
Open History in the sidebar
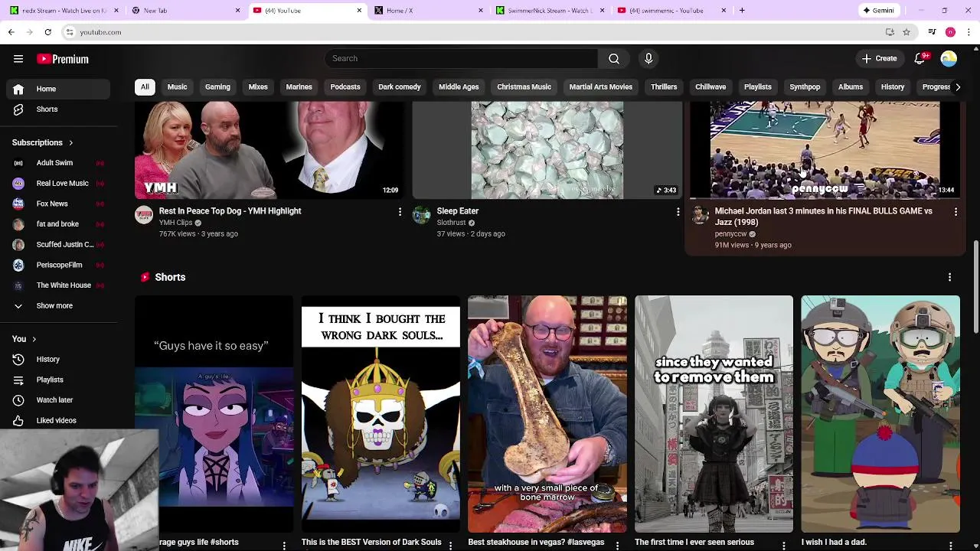coord(58,359)
